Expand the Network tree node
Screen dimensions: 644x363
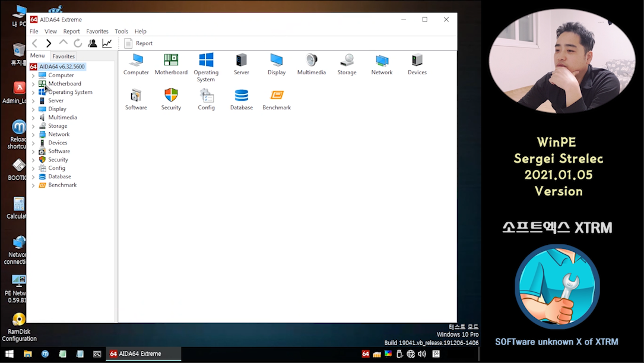pos(33,134)
